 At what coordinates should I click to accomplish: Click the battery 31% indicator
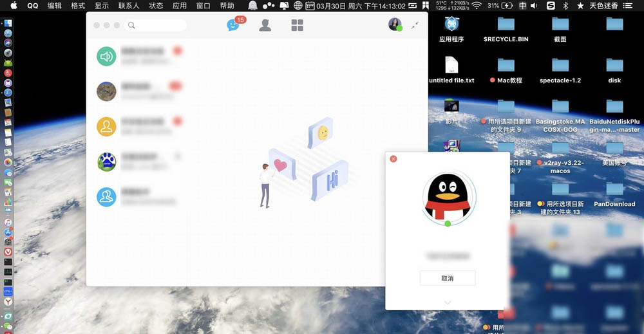click(x=500, y=6)
